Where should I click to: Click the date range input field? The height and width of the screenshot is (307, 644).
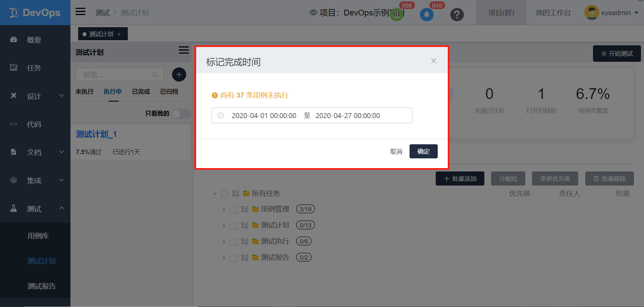[312, 115]
